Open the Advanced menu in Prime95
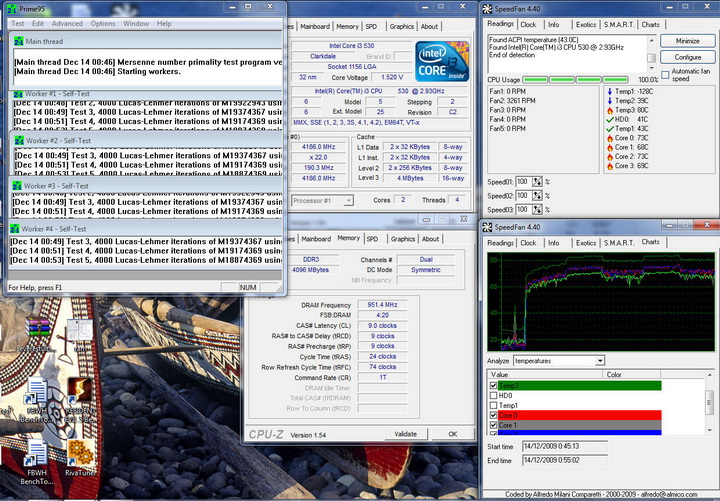 (x=67, y=23)
